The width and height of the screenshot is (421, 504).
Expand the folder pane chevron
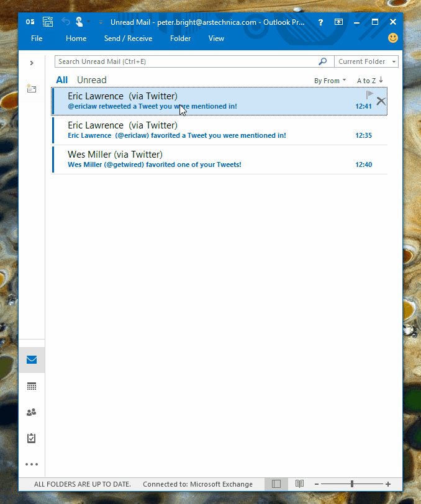pyautogui.click(x=32, y=63)
